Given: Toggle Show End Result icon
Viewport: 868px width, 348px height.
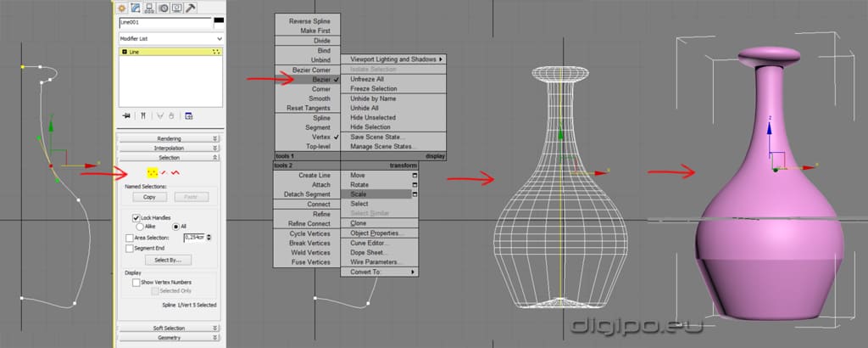Looking at the screenshot, I should point(143,115).
